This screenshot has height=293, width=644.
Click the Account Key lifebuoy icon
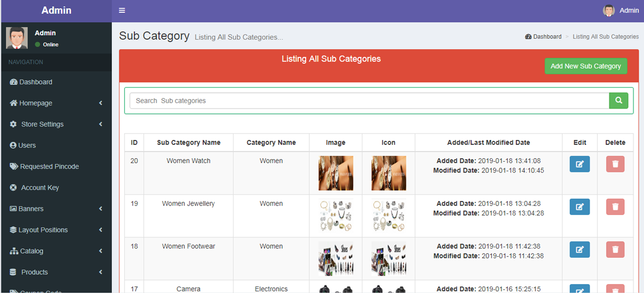coord(13,188)
